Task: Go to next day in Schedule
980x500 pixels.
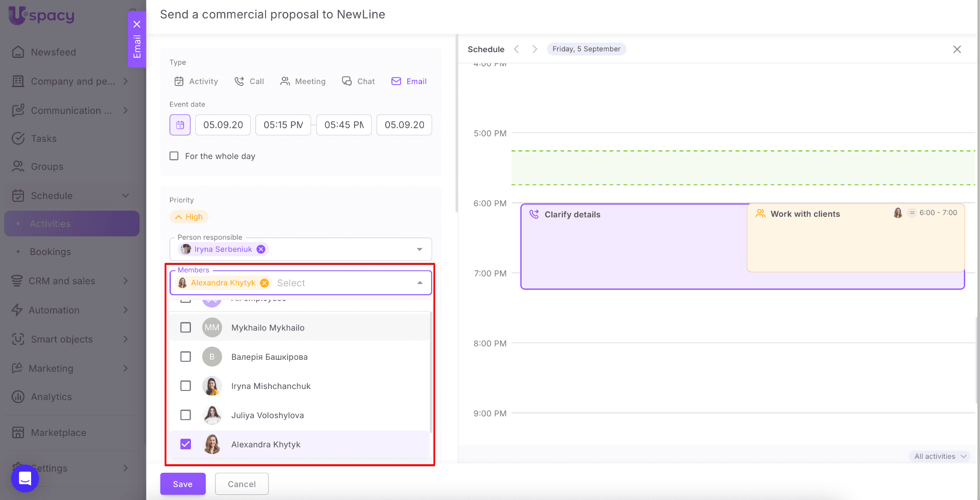Action: [x=535, y=49]
